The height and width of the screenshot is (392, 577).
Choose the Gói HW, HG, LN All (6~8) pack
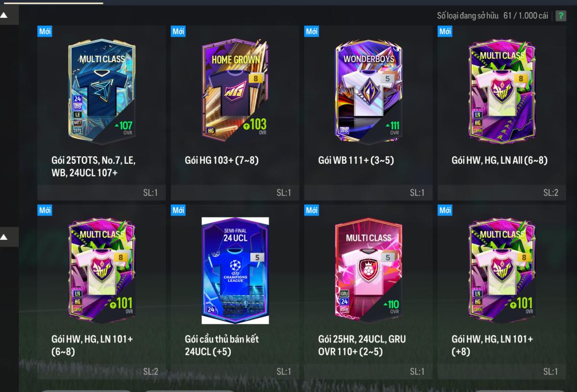[x=501, y=112]
